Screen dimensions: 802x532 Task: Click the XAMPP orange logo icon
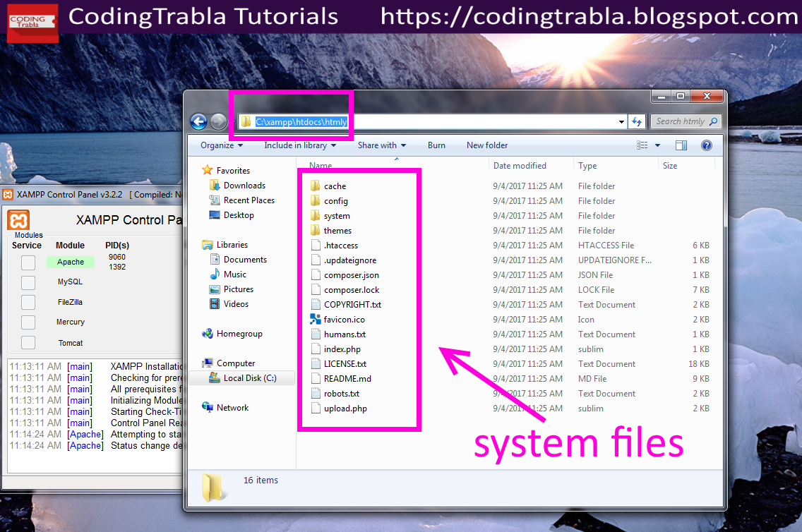(x=18, y=220)
